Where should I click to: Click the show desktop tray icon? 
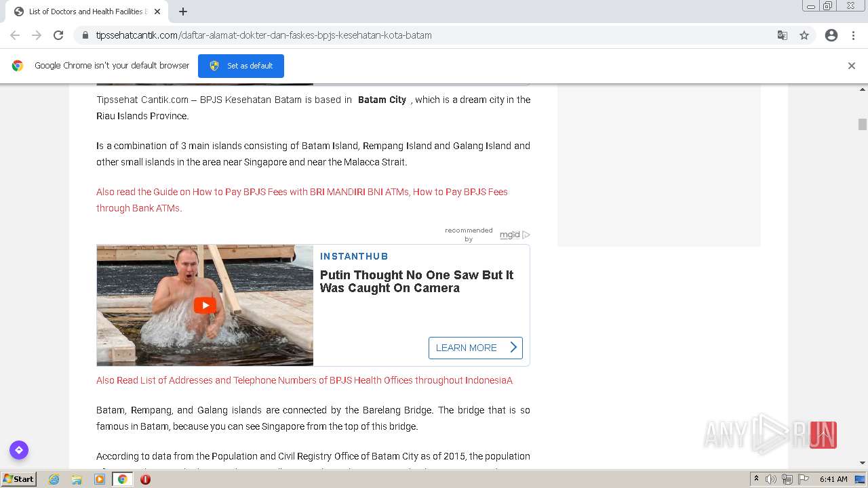coord(860,479)
